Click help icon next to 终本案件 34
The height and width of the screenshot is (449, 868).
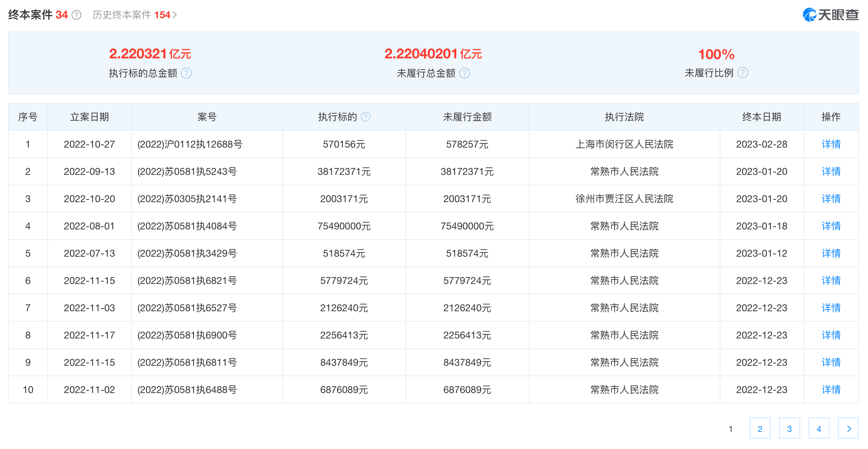pyautogui.click(x=76, y=15)
